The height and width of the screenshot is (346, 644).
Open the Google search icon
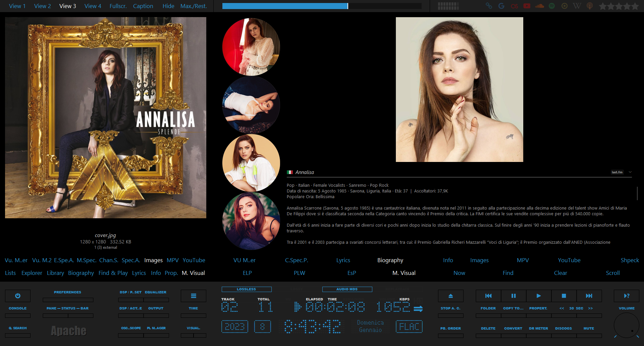501,6
